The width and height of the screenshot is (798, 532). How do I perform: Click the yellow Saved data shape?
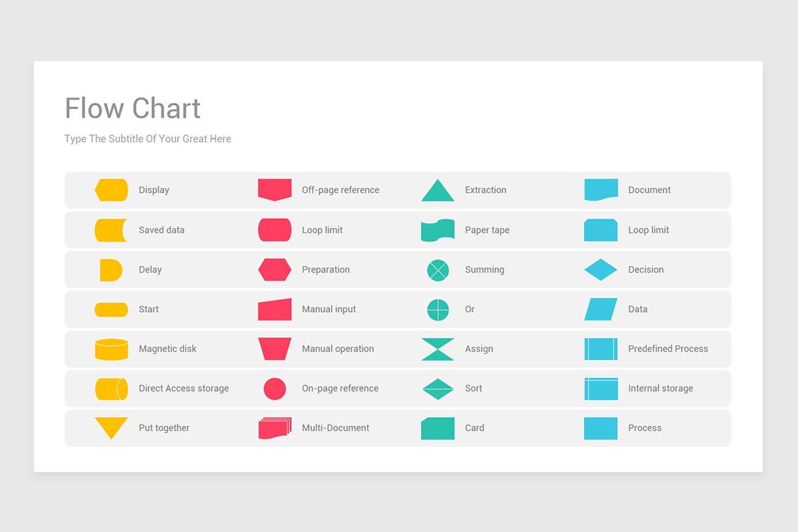[x=110, y=230]
